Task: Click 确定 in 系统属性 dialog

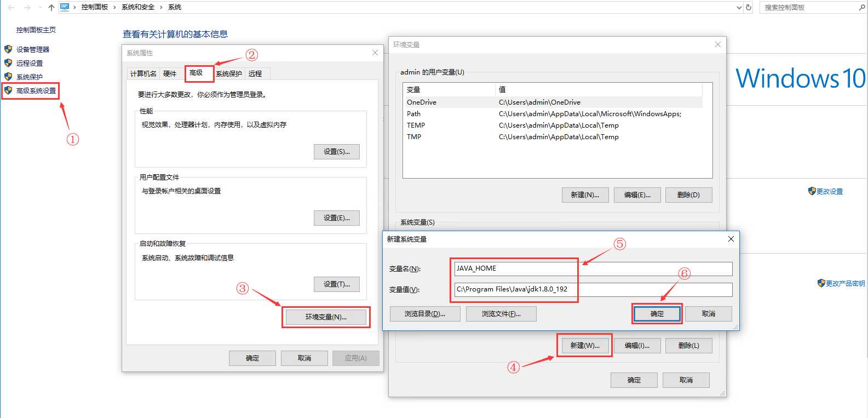Action: [x=252, y=358]
